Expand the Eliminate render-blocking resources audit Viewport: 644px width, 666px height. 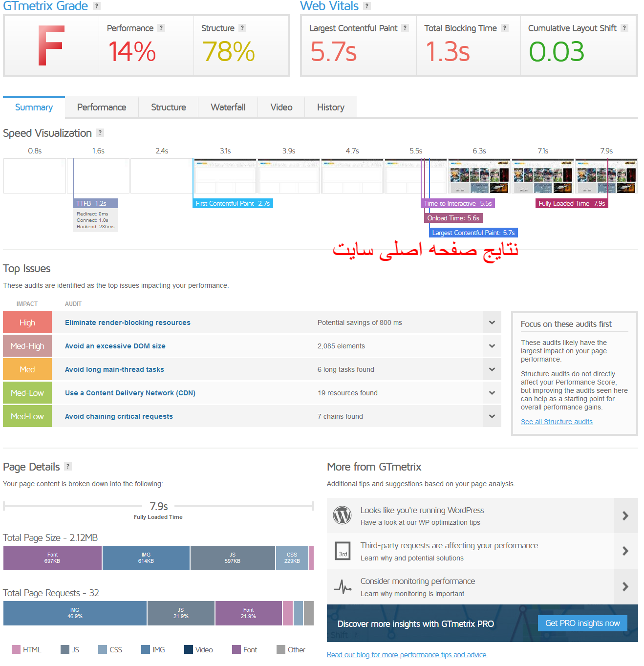[492, 322]
